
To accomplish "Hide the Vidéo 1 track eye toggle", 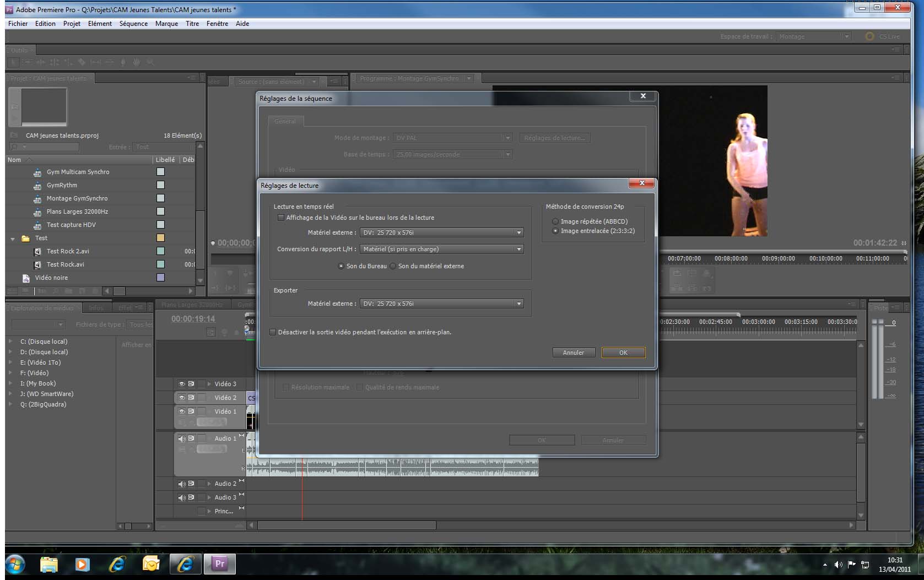I will coord(182,411).
